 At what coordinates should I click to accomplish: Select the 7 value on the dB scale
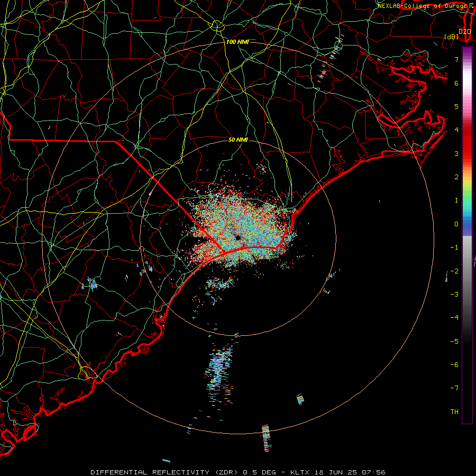(456, 59)
